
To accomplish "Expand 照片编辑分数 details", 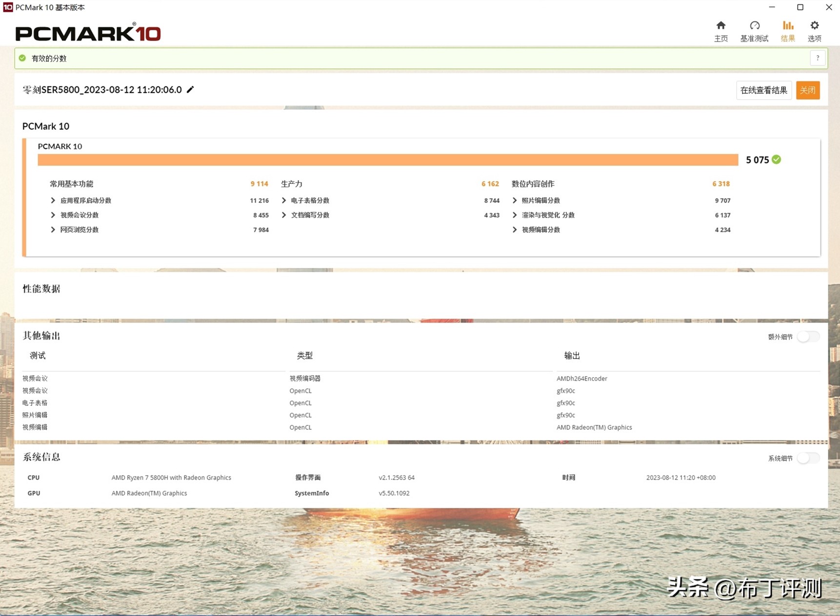I will tap(515, 200).
